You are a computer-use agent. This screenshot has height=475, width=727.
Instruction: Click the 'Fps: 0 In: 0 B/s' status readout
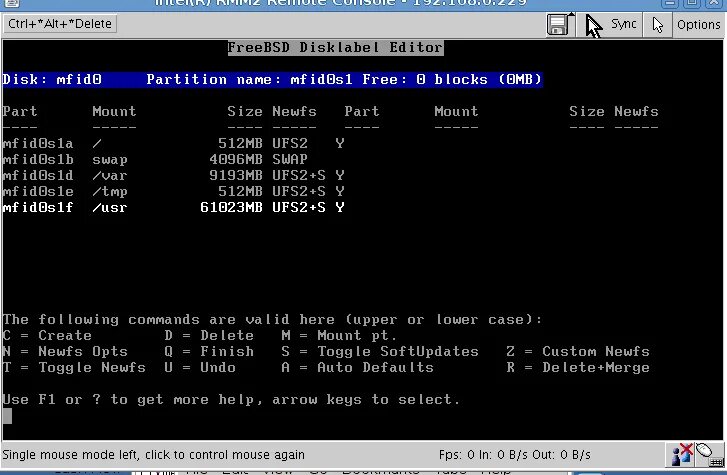point(515,455)
